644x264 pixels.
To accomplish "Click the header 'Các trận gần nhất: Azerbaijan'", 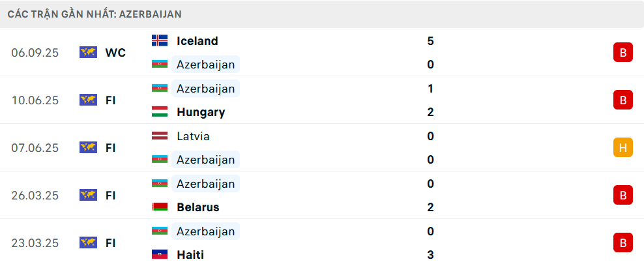I will [95, 14].
